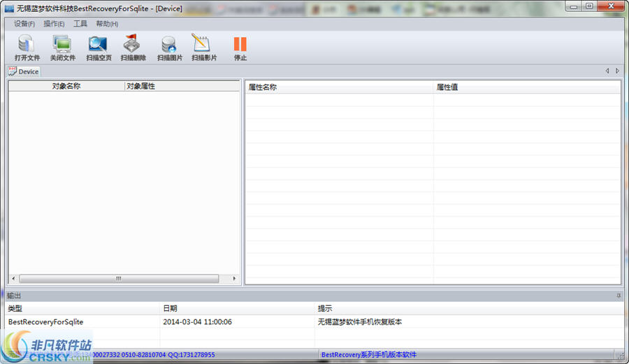Click the 日期 column header in output
Image resolution: width=629 pixels, height=364 pixels.
click(237, 308)
